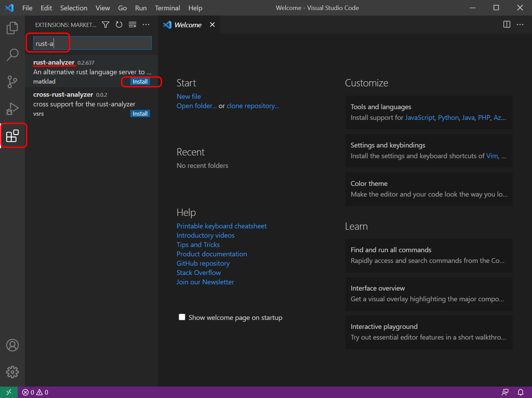Click the extensions search input field
The width and height of the screenshot is (532, 398).
(x=92, y=43)
